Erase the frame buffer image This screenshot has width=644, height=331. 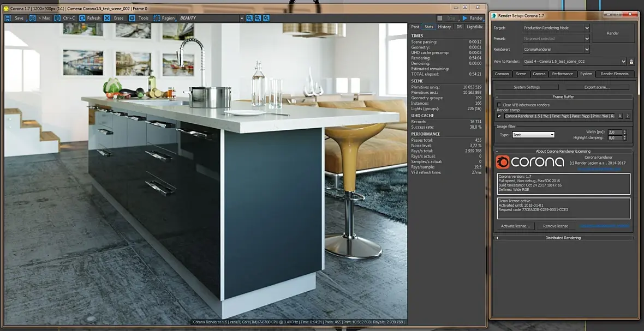[x=107, y=18]
